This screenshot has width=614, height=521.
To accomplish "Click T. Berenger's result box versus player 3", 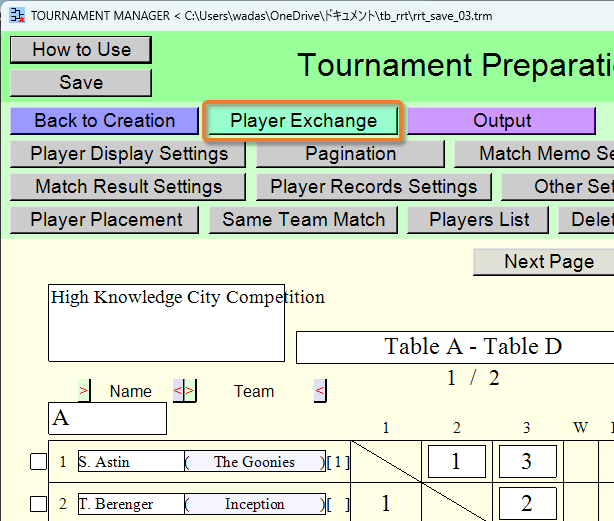I will [x=528, y=503].
